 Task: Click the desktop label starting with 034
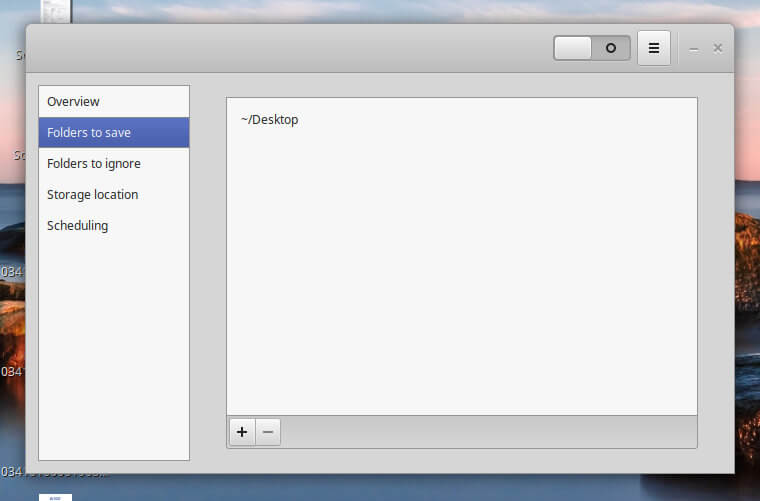[11, 272]
